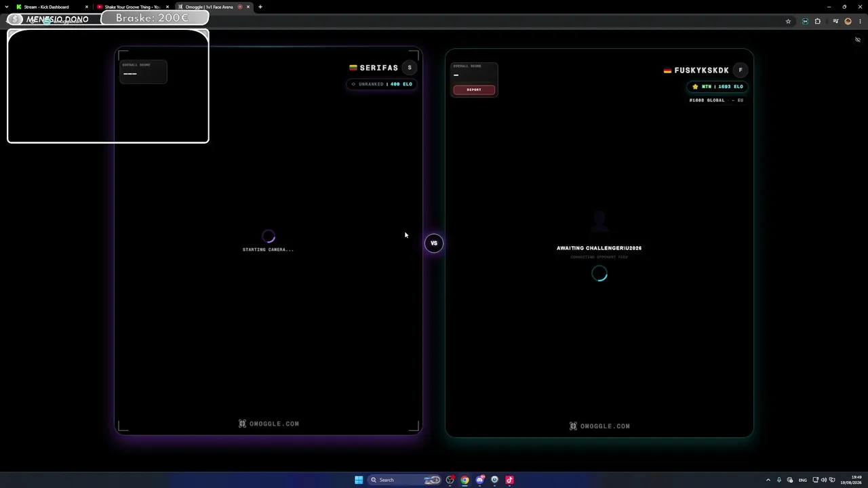Open the Discord taskbar icon
The height and width of the screenshot is (488, 868).
(x=480, y=480)
